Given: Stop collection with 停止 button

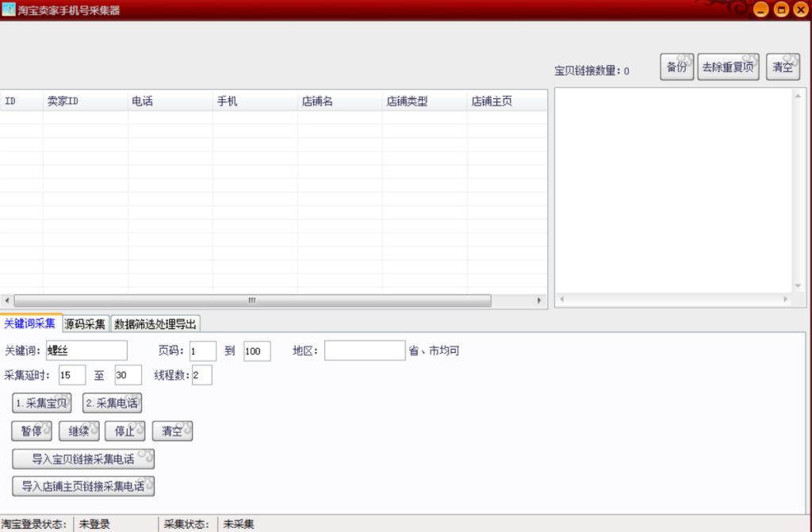Looking at the screenshot, I should [x=124, y=431].
